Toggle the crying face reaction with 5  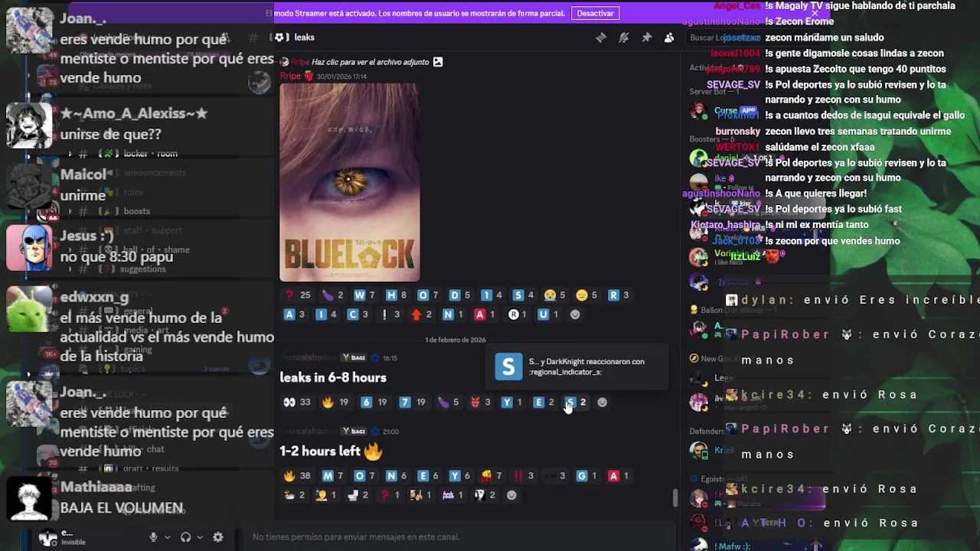(x=555, y=295)
